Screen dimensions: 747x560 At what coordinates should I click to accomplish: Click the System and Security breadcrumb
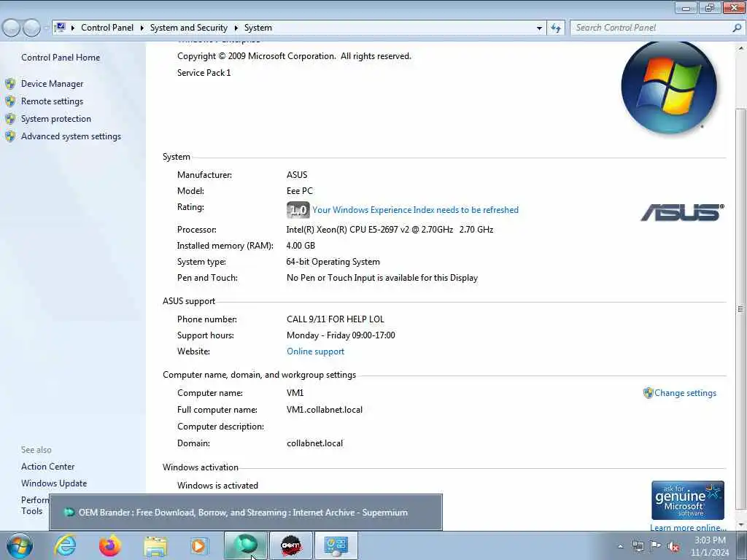click(189, 28)
